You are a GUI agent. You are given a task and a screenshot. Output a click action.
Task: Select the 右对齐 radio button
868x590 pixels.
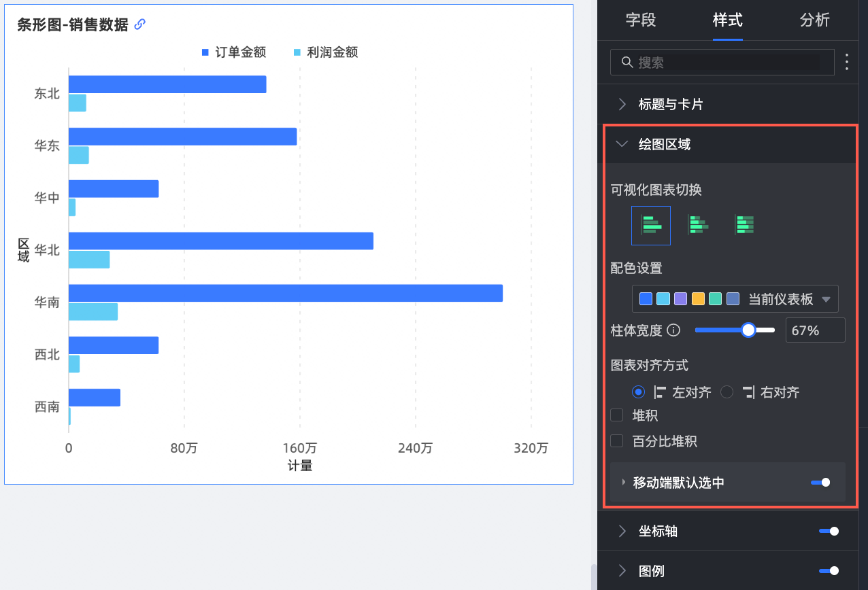pyautogui.click(x=727, y=392)
